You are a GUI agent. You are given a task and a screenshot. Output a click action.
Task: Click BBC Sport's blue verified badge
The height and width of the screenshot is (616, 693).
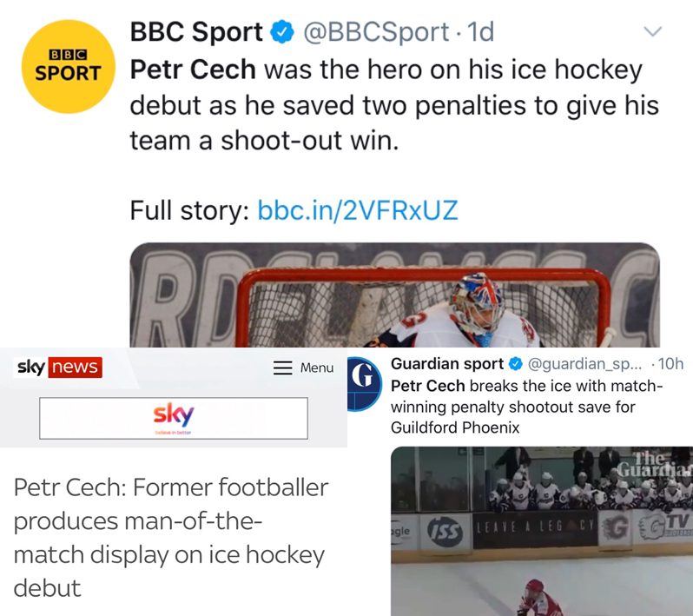pyautogui.click(x=283, y=33)
